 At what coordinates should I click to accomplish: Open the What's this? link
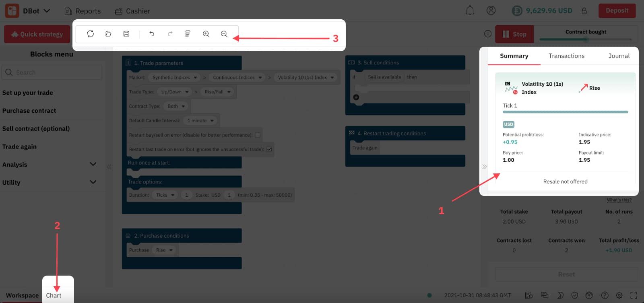click(619, 200)
